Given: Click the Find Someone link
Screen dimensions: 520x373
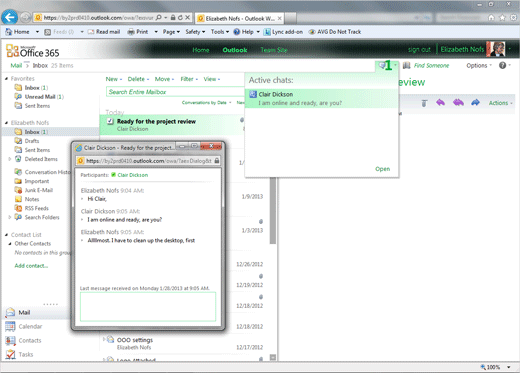Looking at the screenshot, I should pos(431,66).
